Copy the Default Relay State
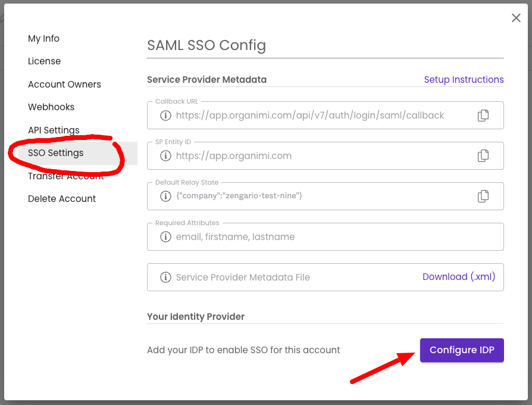Viewport: 532px width, 405px height. [483, 196]
